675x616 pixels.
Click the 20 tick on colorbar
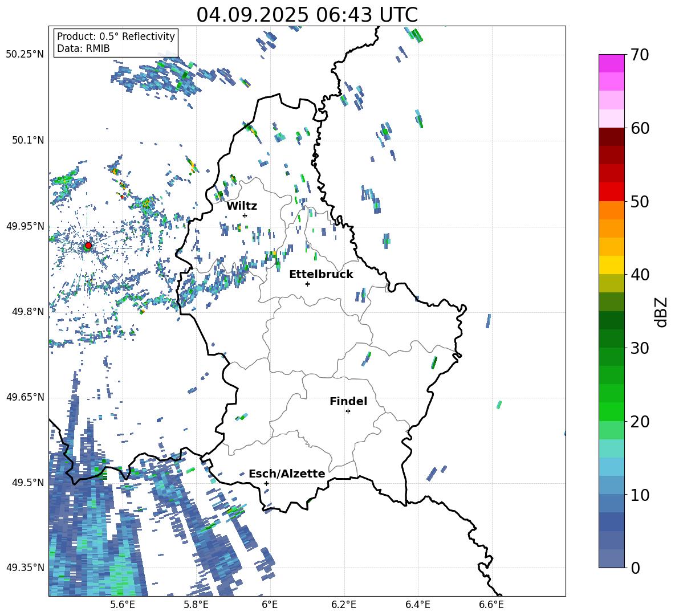click(x=640, y=421)
